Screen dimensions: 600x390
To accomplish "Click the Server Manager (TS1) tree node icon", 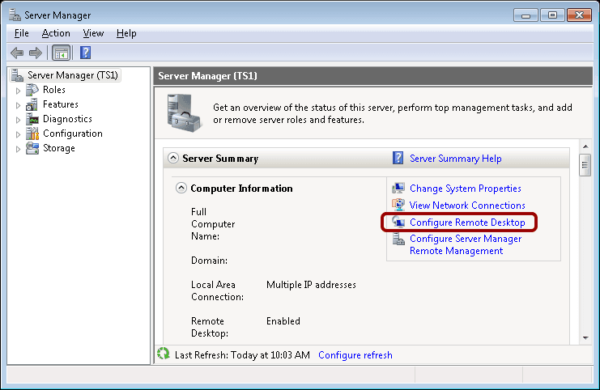I will pos(17,75).
